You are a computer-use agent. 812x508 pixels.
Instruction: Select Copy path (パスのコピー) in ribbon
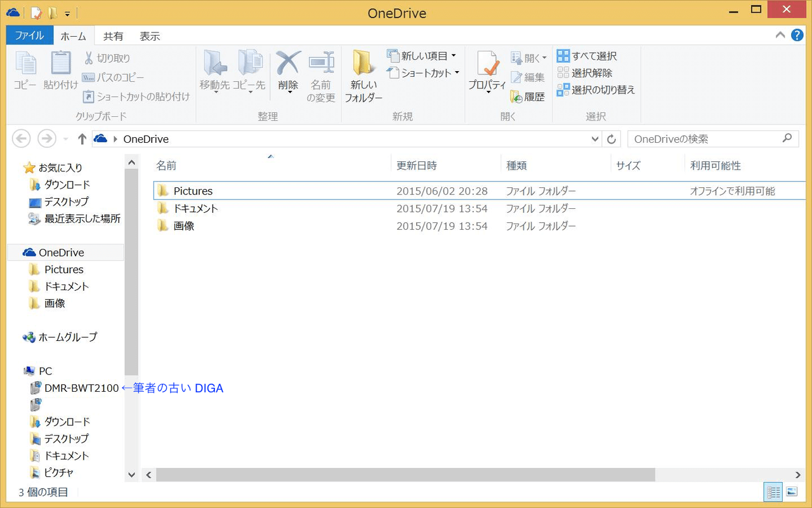tap(113, 77)
